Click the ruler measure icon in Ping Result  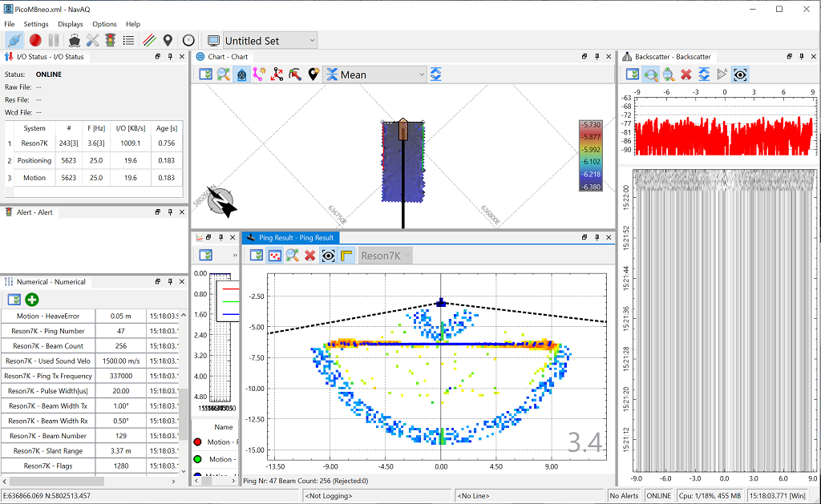tap(346, 256)
